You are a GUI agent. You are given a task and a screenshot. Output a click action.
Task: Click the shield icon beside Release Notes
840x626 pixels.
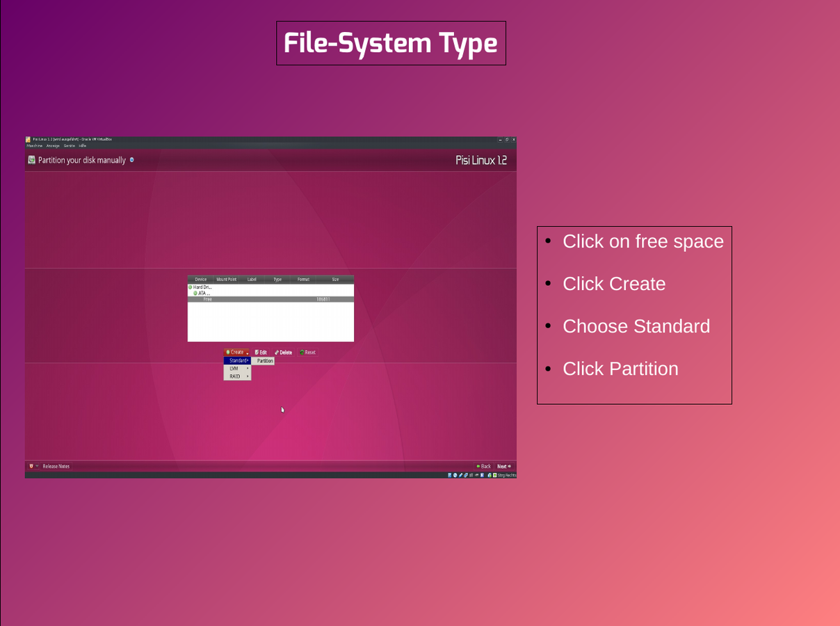pos(31,466)
